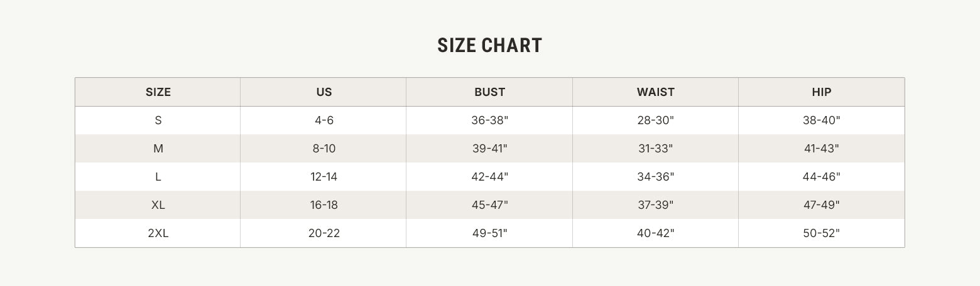Select the S size cell
Viewport: 980px width, 286px height.
click(158, 120)
